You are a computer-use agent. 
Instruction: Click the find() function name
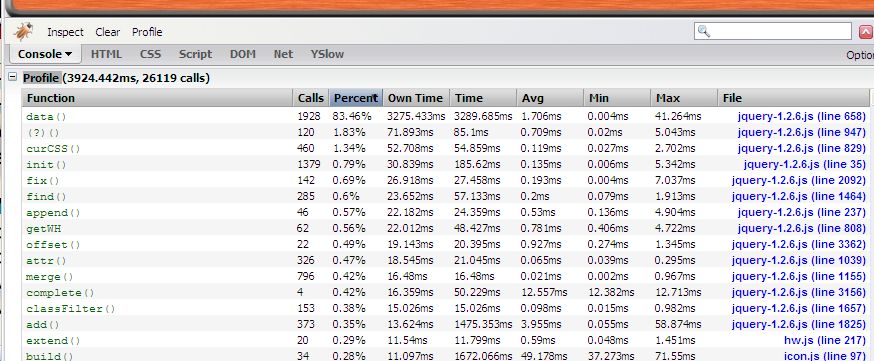(46, 197)
